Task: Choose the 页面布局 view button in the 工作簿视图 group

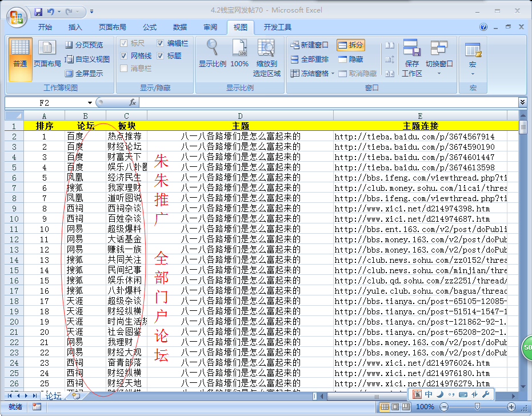Action: [47, 54]
